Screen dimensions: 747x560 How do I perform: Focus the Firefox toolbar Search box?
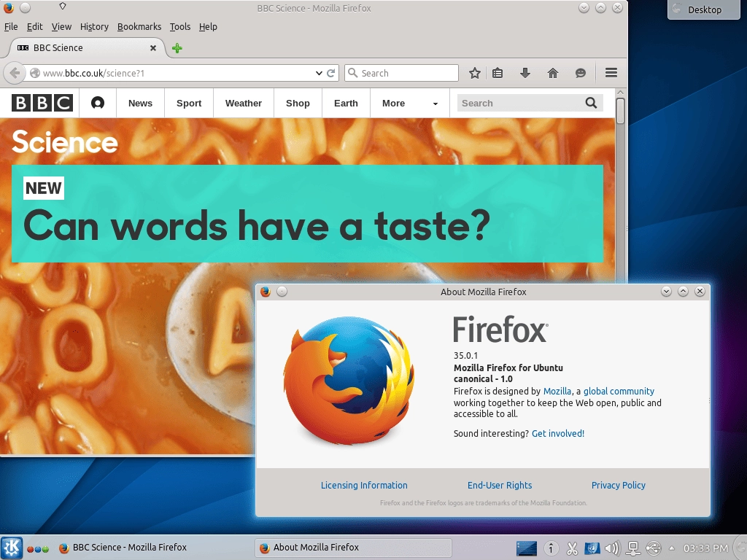(402, 73)
